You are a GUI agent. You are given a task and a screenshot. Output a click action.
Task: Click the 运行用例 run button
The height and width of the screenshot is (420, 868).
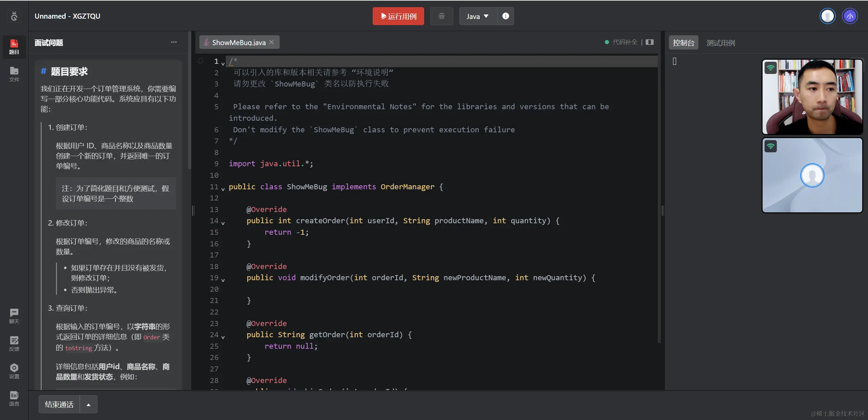point(398,16)
